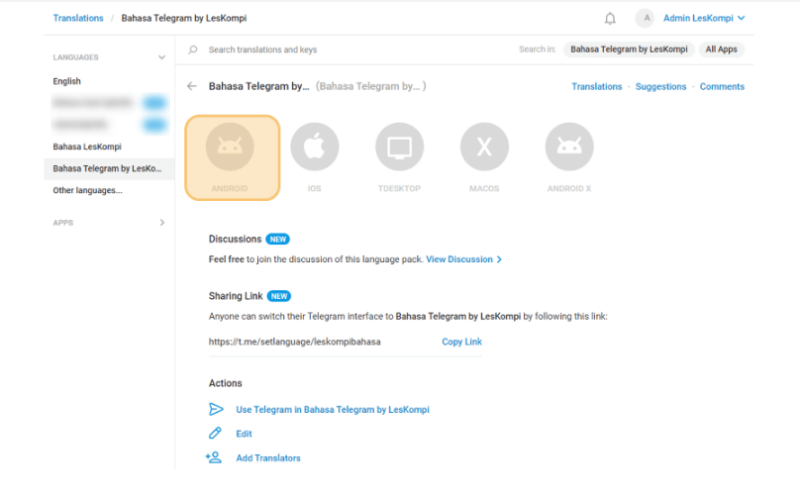Select the iOS platform icon

pos(314,147)
